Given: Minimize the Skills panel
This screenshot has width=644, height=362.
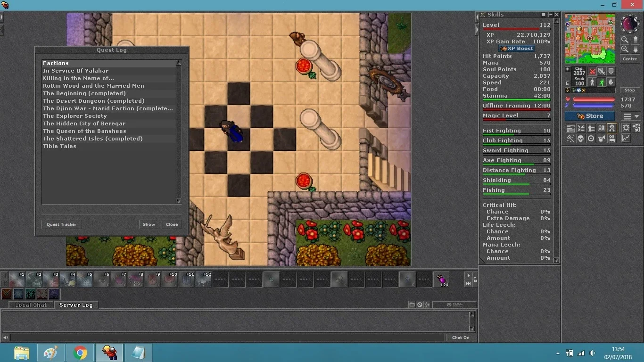Looking at the screenshot, I should pos(550,15).
